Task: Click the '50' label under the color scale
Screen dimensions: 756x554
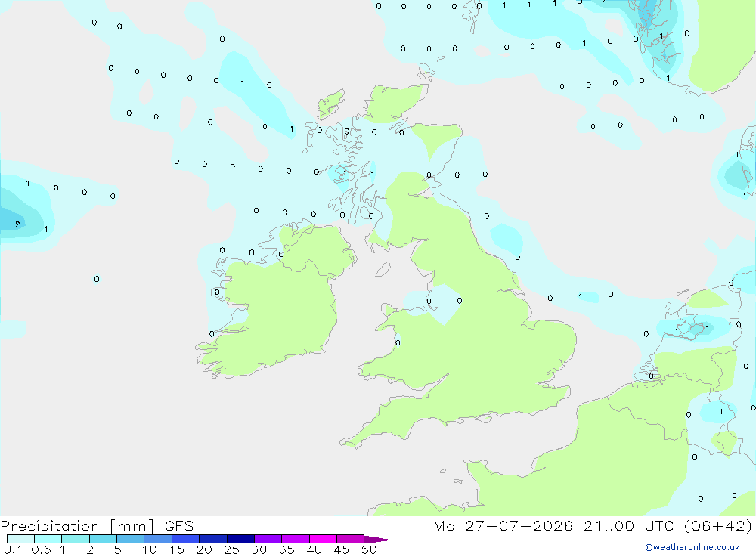Action: tap(369, 549)
